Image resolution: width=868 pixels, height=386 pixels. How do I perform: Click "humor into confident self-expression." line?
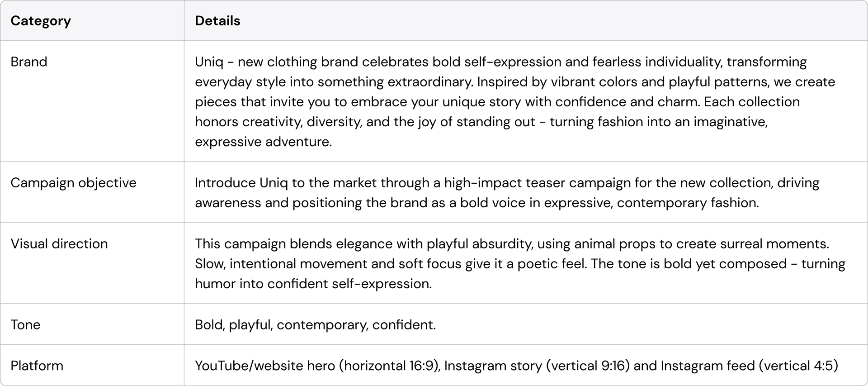[x=313, y=283]
